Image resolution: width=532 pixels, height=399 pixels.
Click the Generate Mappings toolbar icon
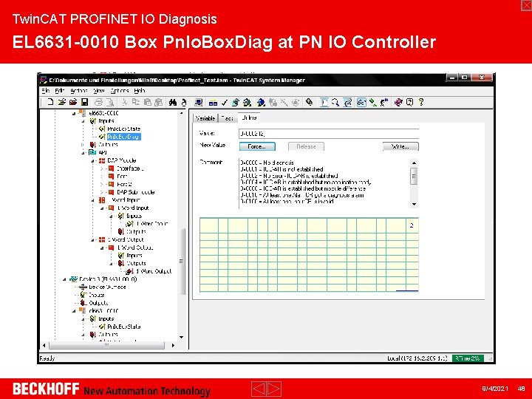tap(213, 102)
